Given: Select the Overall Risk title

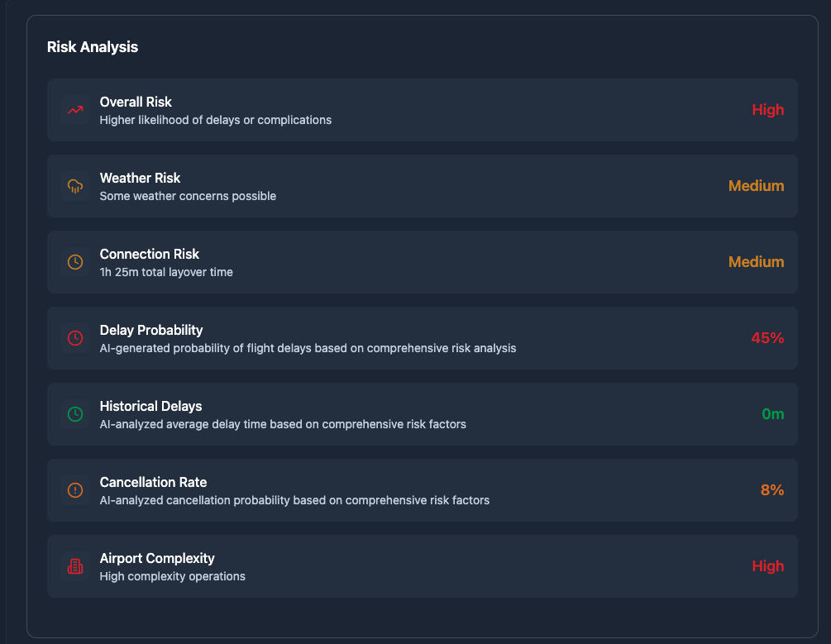Looking at the screenshot, I should tap(136, 102).
